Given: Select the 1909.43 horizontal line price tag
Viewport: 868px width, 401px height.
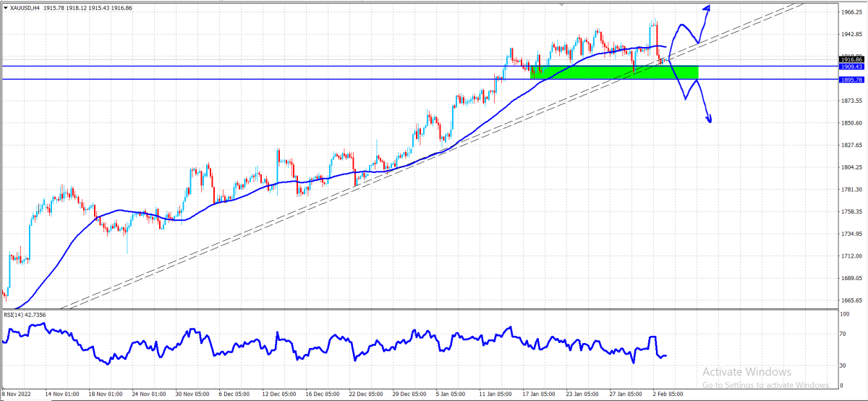Looking at the screenshot, I should click(x=851, y=66).
